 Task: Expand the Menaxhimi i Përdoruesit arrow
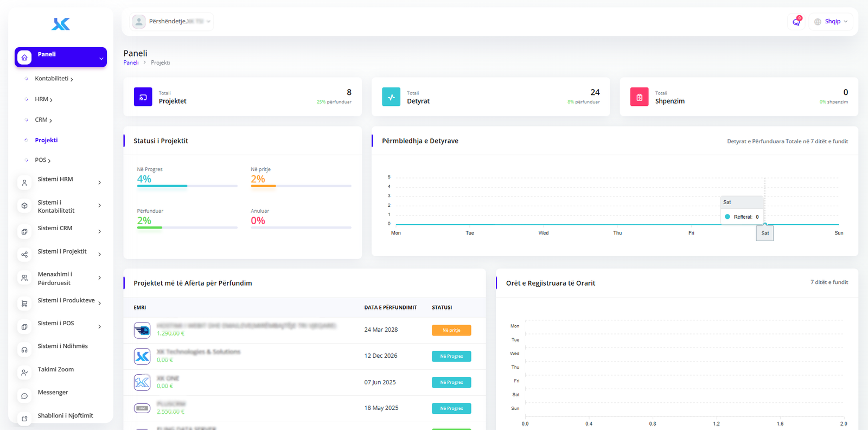[x=99, y=277]
